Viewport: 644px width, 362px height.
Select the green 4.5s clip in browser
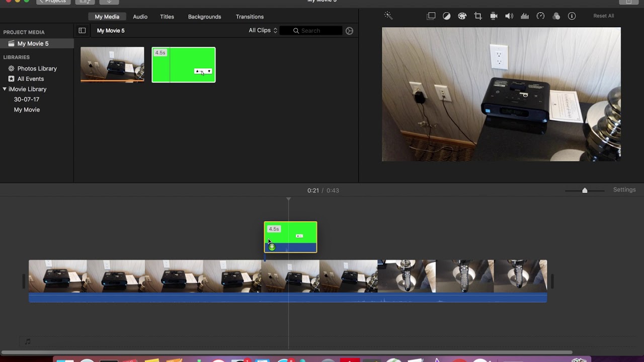(184, 65)
